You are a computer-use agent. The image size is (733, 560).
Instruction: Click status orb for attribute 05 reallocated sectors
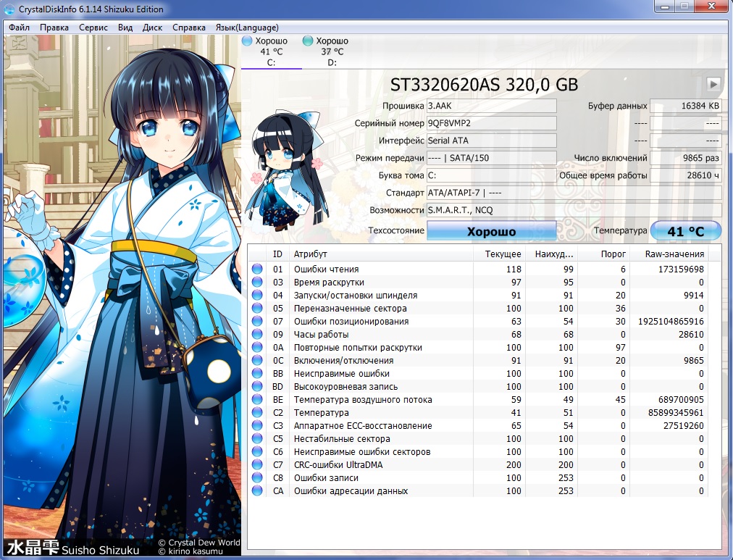coord(257,309)
